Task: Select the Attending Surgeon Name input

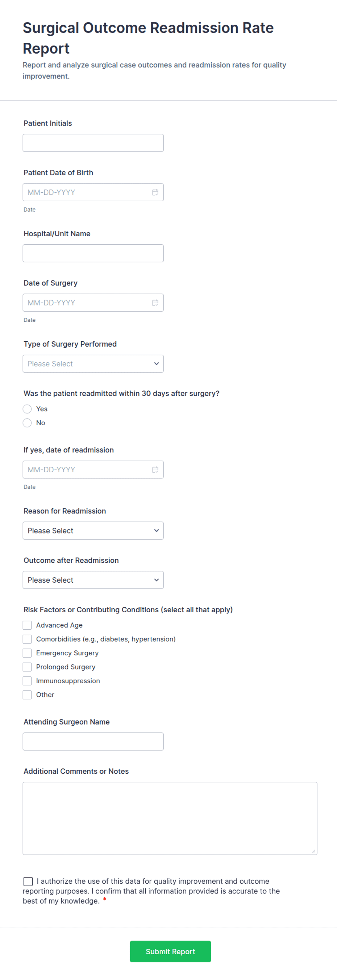Action: [93, 741]
